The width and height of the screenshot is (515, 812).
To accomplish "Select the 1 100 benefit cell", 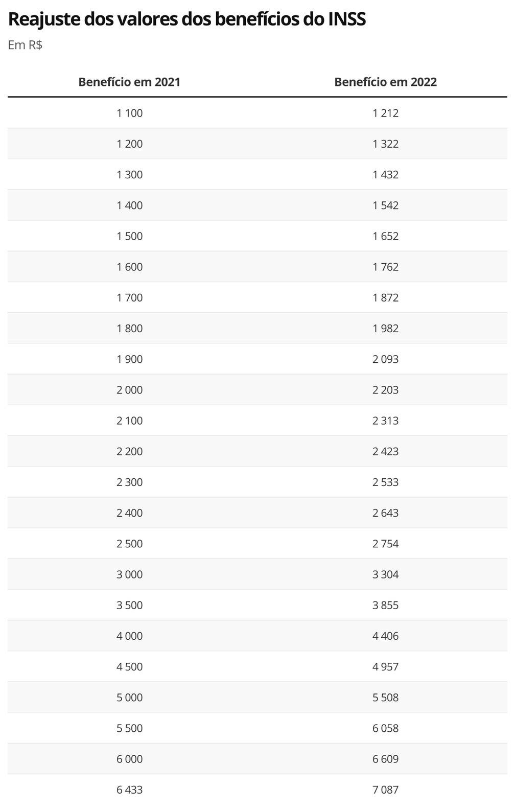I will point(130,113).
